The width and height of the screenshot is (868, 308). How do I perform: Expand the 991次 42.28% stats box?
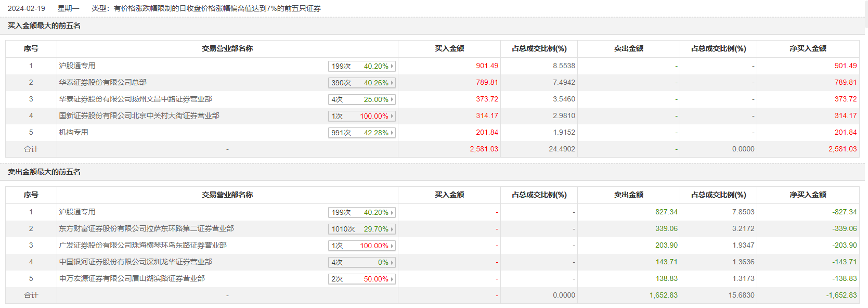[362, 133]
